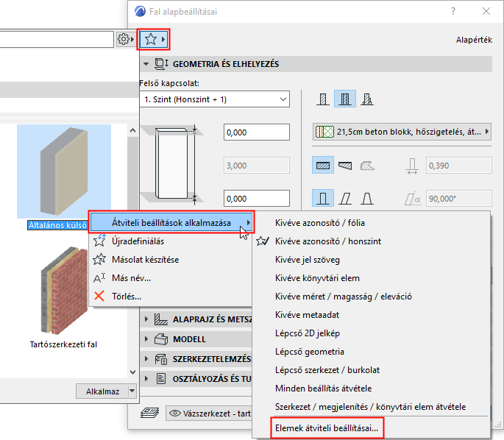The width and height of the screenshot is (504, 440).
Task: Click the favorites search input field
Action: coord(57,39)
